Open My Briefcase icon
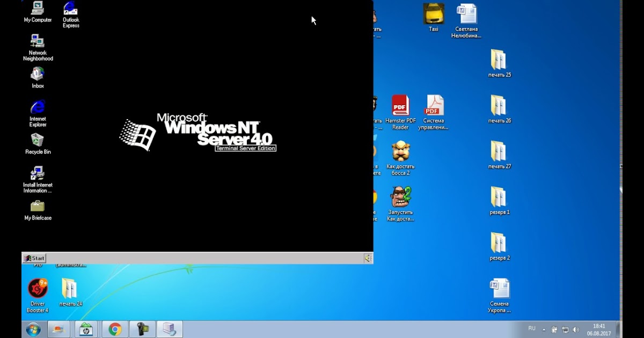The width and height of the screenshot is (644, 338). point(38,210)
